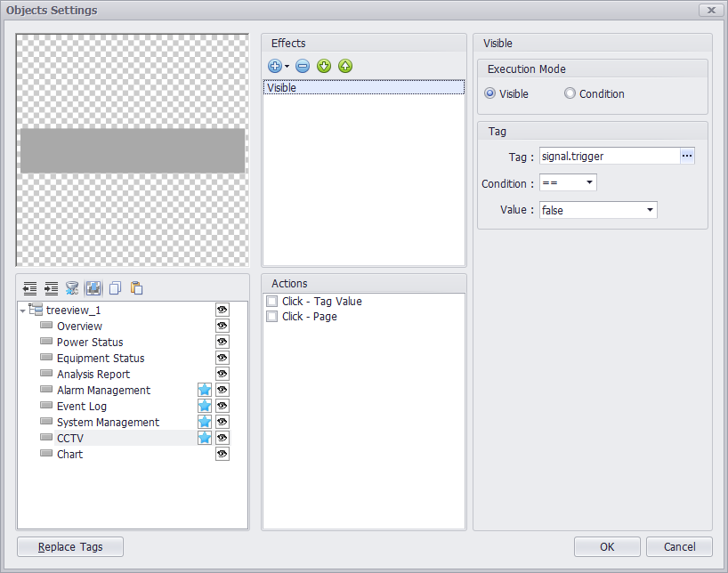Move the effect down with the green down arrow

324,67
